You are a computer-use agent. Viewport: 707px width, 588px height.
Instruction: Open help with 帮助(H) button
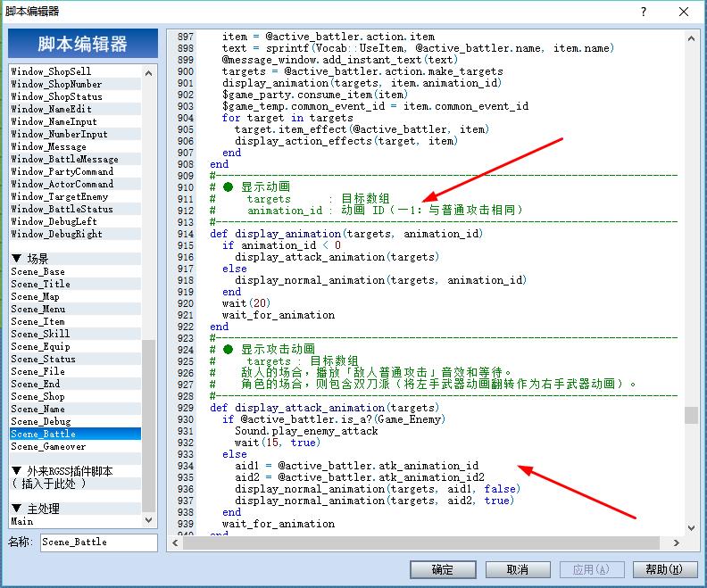(x=665, y=569)
